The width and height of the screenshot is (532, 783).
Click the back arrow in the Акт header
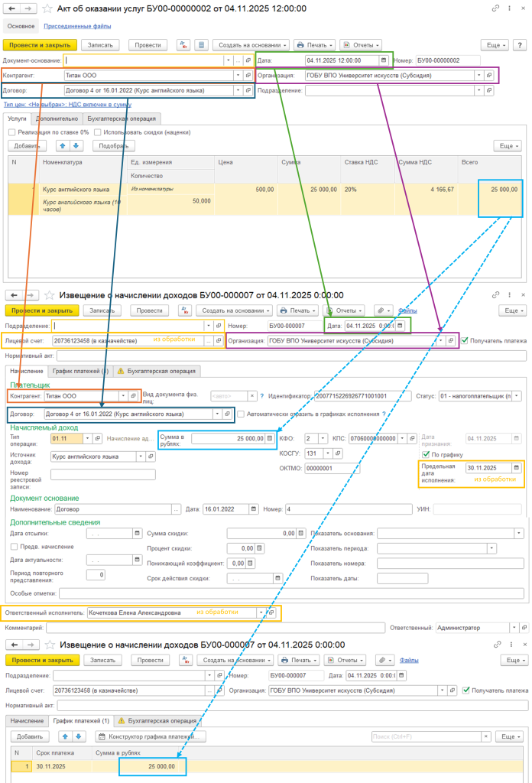pos(11,8)
